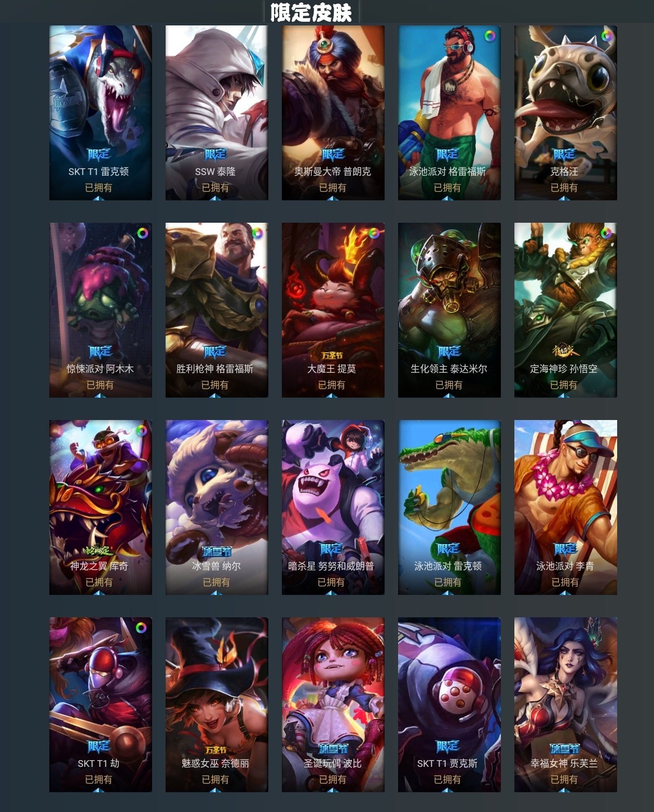Expand arrow below SKT T1 雷克顿 card
The image size is (654, 812).
(x=99, y=198)
